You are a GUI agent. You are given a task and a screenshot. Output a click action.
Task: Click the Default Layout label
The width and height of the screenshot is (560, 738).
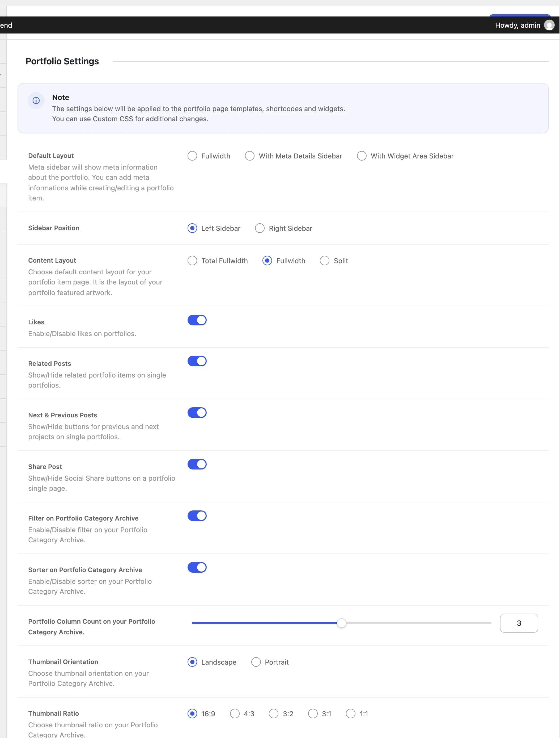click(51, 156)
